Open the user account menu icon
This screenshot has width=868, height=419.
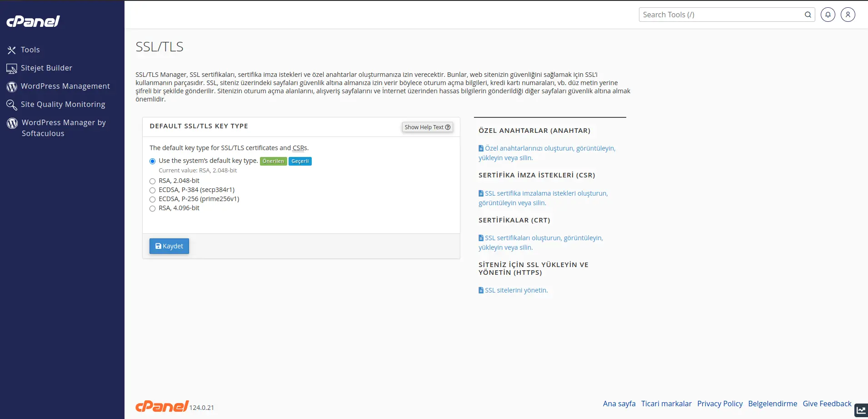coord(848,15)
